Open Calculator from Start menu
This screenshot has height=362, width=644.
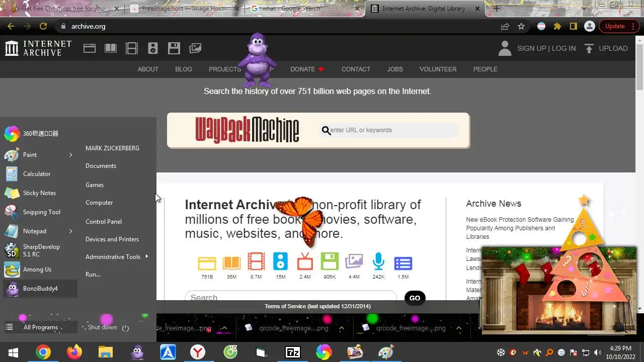[40, 174]
